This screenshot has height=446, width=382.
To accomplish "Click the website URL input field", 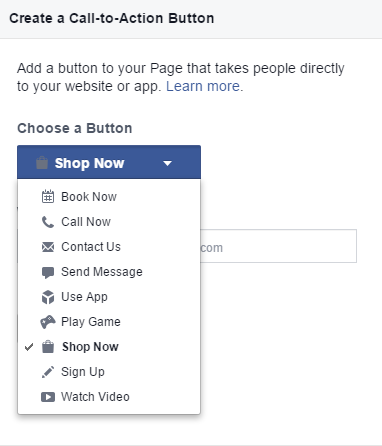I will pos(278,246).
